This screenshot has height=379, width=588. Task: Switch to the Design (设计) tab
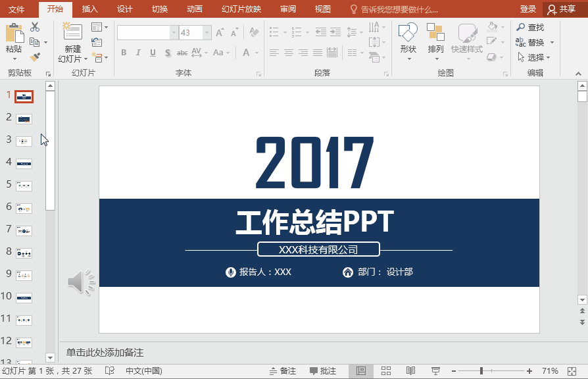click(124, 9)
